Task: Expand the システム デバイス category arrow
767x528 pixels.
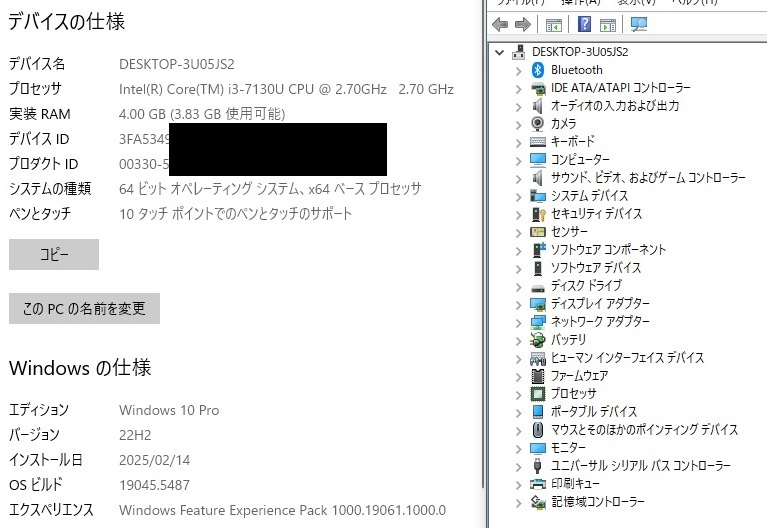Action: point(519,196)
